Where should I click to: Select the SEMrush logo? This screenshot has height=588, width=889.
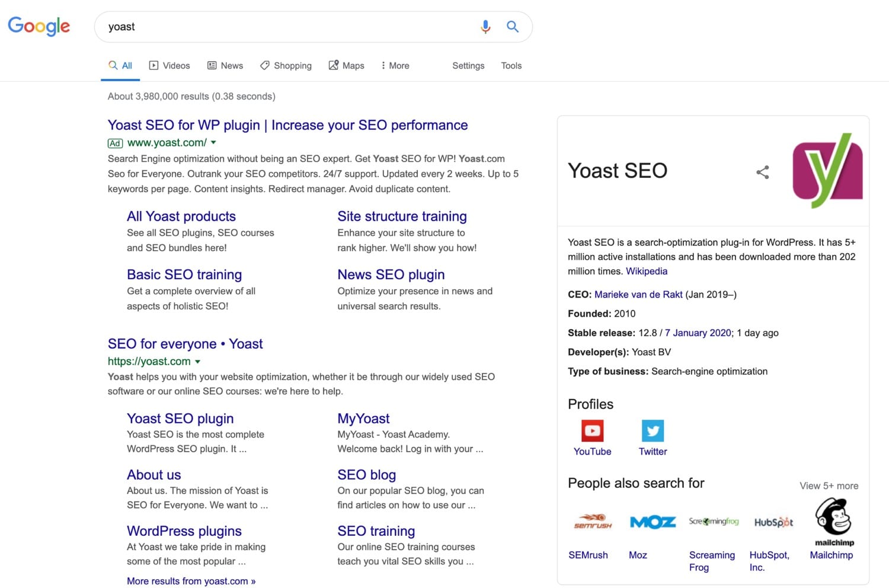(x=591, y=522)
